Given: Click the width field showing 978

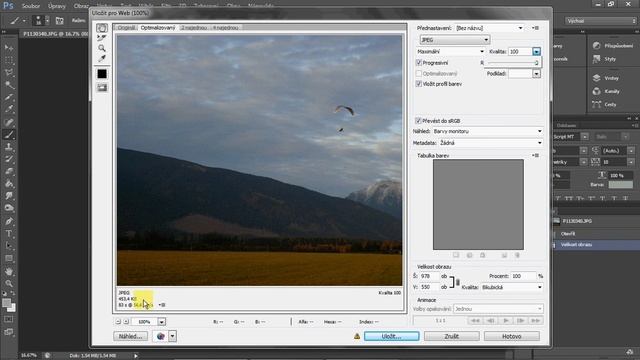Looking at the screenshot, I should (429, 276).
